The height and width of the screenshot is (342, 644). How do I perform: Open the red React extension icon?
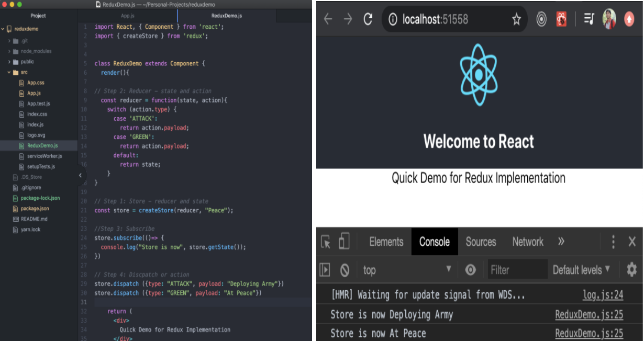(561, 19)
